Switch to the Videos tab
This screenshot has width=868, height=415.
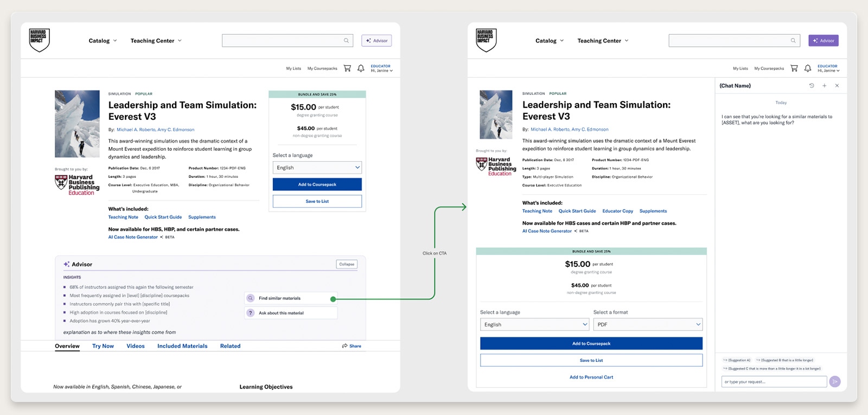(x=136, y=346)
